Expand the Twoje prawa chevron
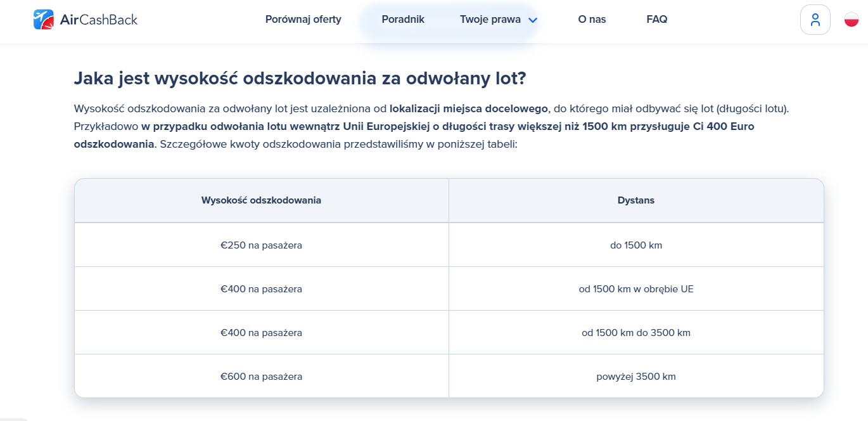The image size is (868, 421). pyautogui.click(x=533, y=20)
